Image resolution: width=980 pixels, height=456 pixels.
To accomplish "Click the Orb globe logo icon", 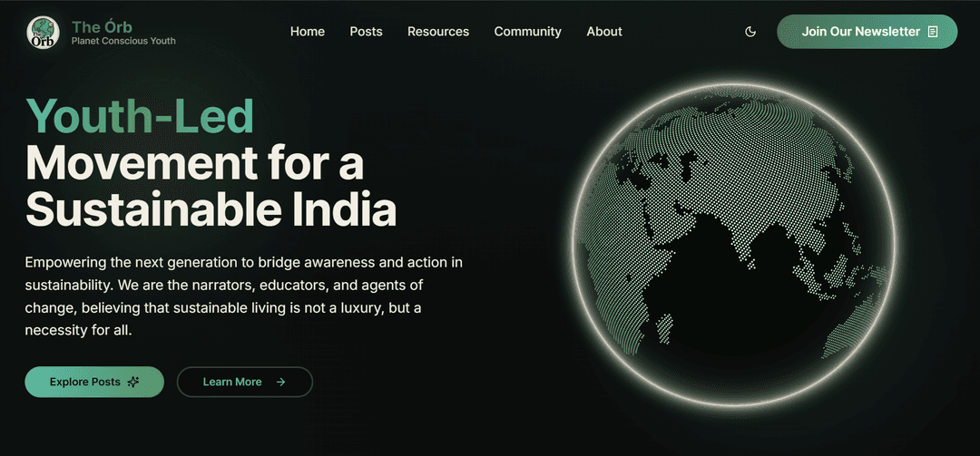I will click(42, 32).
